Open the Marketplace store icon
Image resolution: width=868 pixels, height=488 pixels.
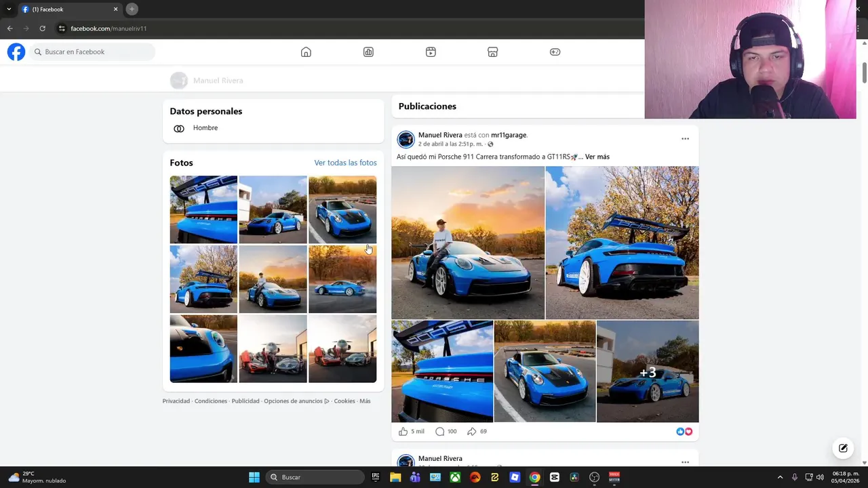tap(493, 52)
